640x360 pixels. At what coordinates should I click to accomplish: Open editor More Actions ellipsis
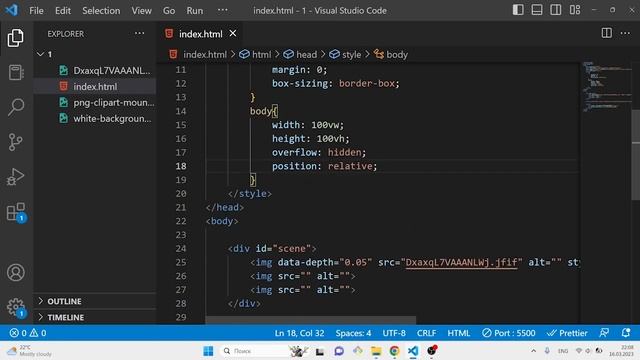[625, 33]
